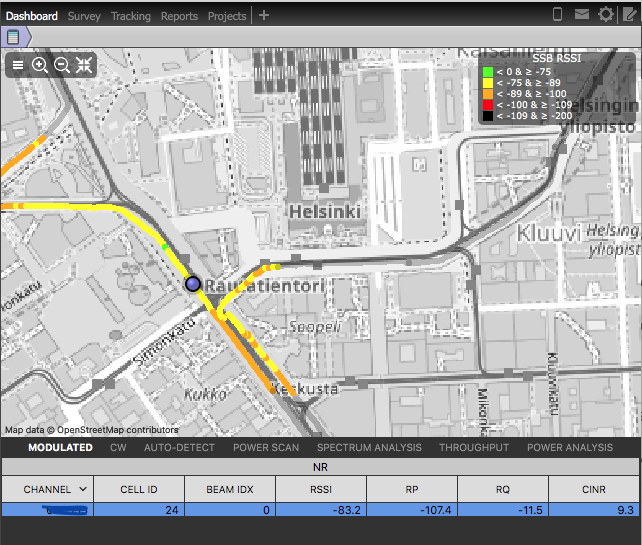
Task: Open the AUTO-DETECT tab
Action: [179, 448]
